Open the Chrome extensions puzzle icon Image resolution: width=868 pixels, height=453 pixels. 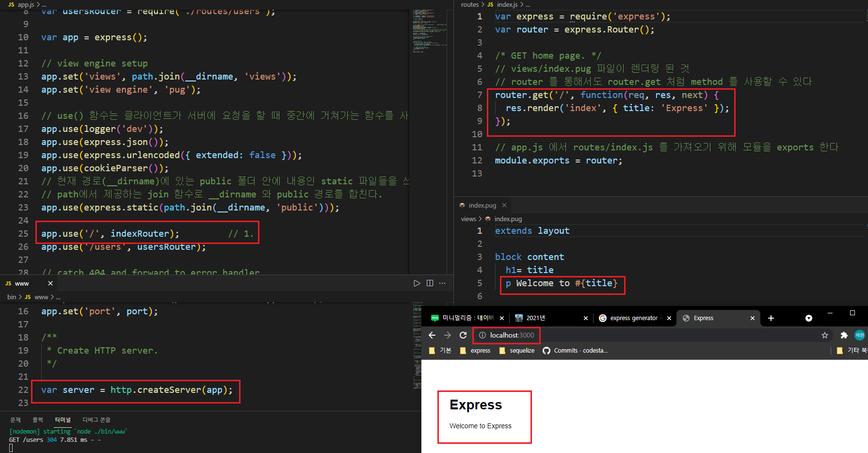pos(844,335)
